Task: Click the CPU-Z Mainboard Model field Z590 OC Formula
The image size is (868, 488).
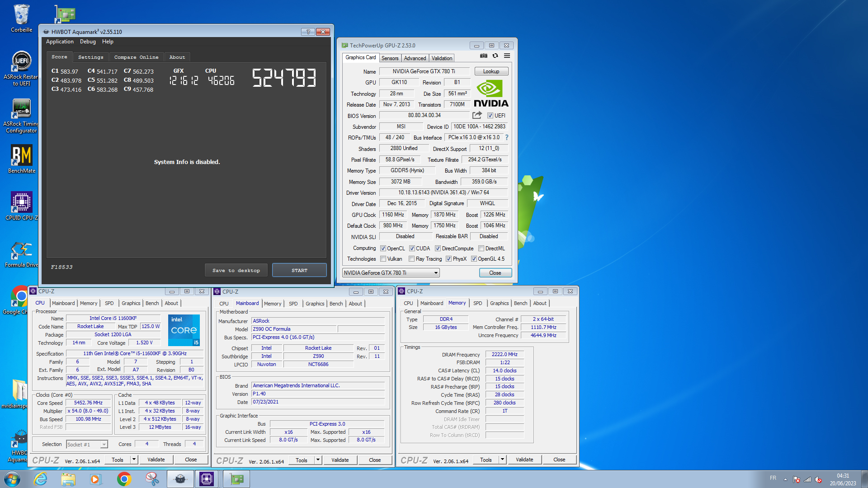Action: (x=294, y=329)
